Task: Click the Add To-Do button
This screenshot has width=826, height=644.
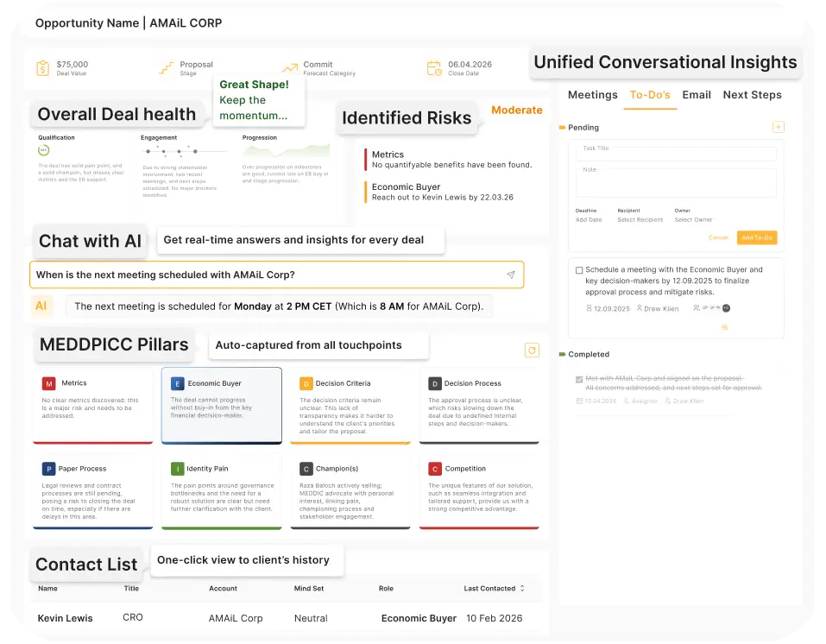Action: pos(757,237)
